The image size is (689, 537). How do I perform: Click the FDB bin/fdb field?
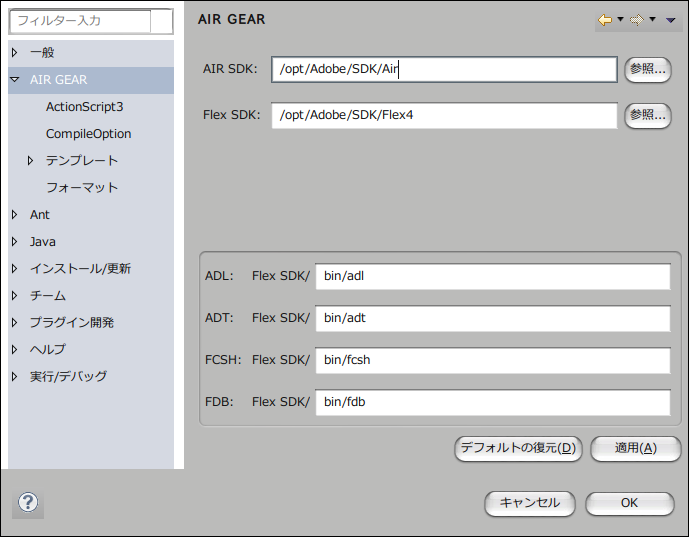pyautogui.click(x=493, y=402)
